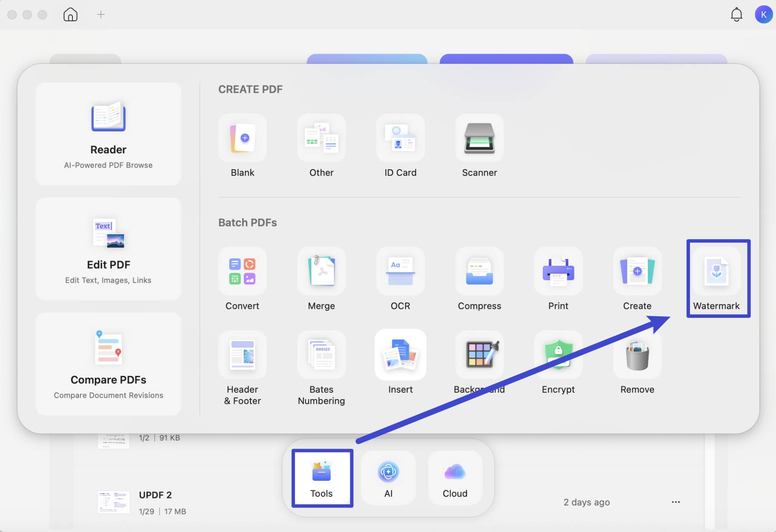Create PDF from Scanner
This screenshot has height=532, width=776.
479,138
